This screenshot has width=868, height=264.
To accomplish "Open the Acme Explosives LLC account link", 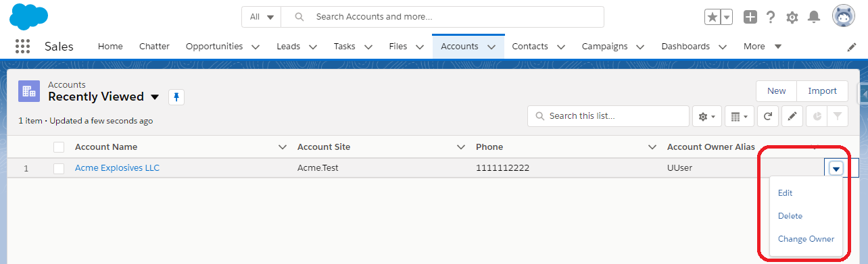I will (x=117, y=168).
